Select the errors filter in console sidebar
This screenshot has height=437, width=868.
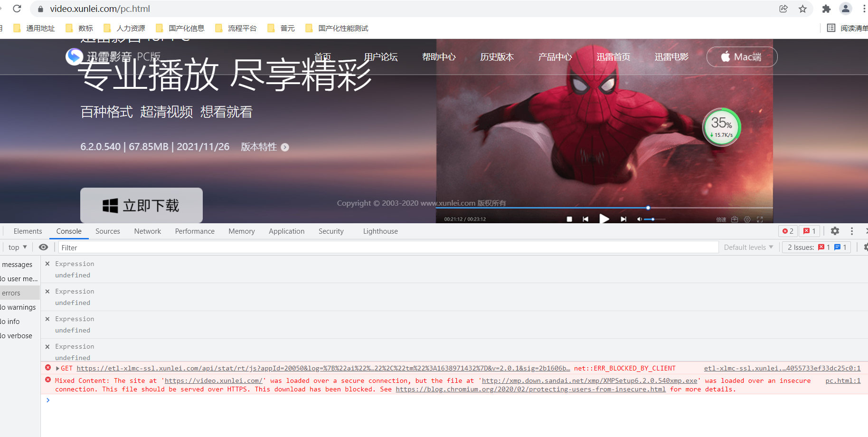tap(11, 293)
